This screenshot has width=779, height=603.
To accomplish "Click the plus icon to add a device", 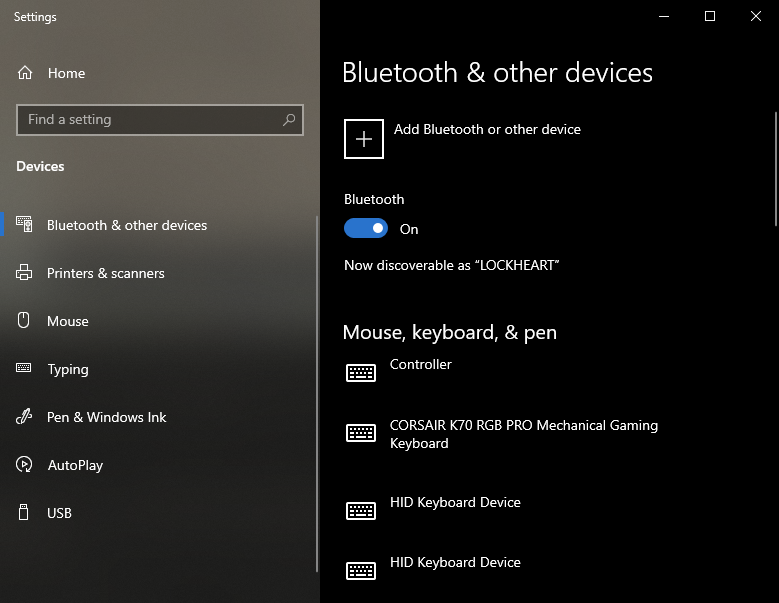I will point(364,139).
